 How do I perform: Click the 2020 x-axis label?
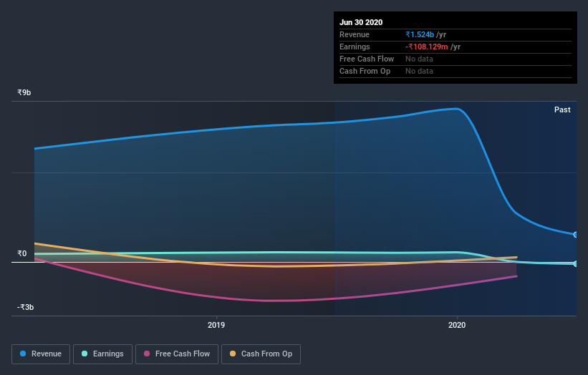(457, 325)
